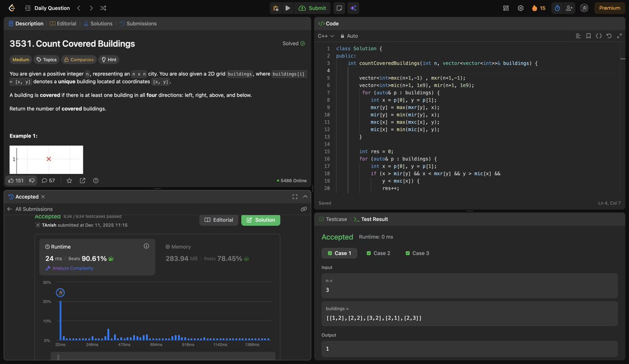Star the problem as favorite
629x364 pixels.
69,180
